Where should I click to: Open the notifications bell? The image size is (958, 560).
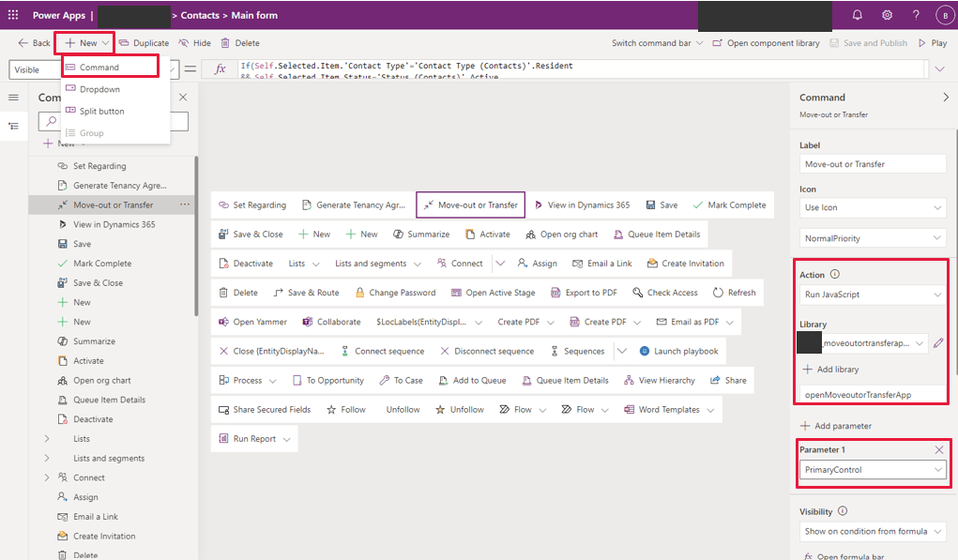click(x=857, y=15)
